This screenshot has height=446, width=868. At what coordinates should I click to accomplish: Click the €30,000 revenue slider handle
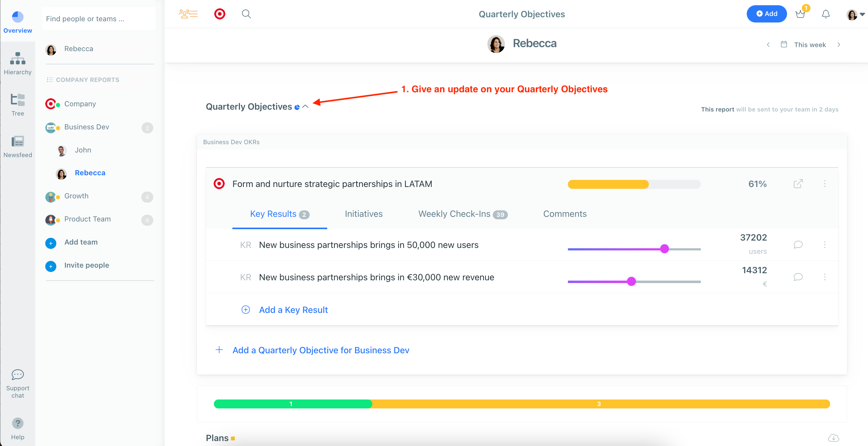coord(632,281)
